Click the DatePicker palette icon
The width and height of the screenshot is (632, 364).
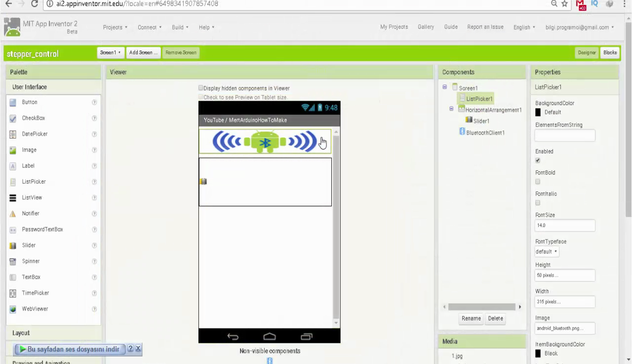(x=13, y=134)
